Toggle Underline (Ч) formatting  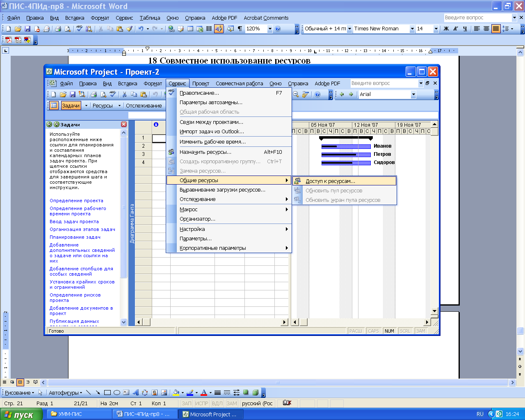[465, 29]
